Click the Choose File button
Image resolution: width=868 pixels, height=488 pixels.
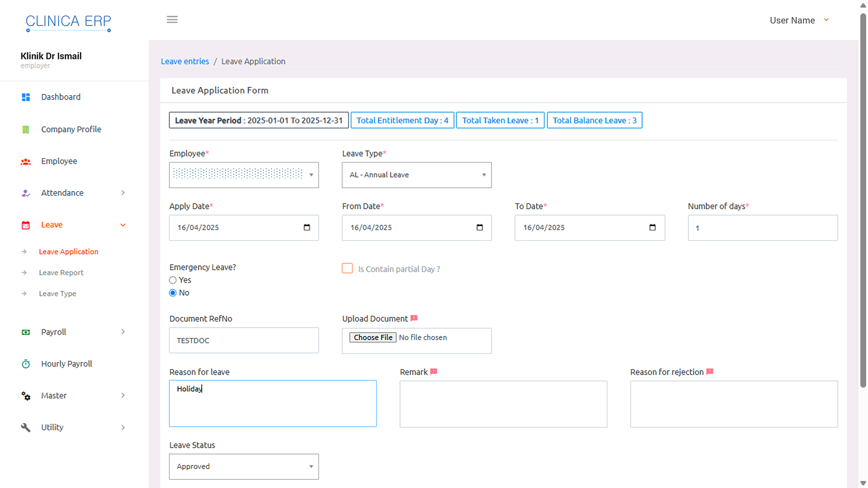coord(373,337)
